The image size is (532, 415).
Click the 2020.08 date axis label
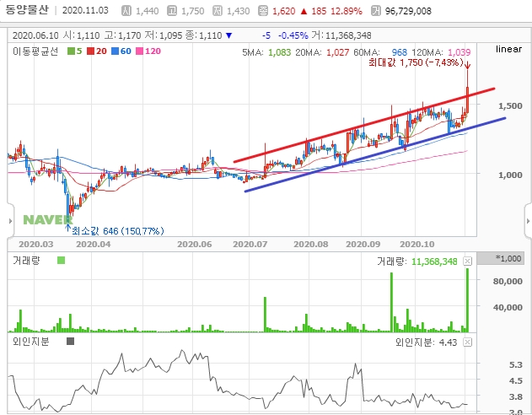[x=311, y=245]
